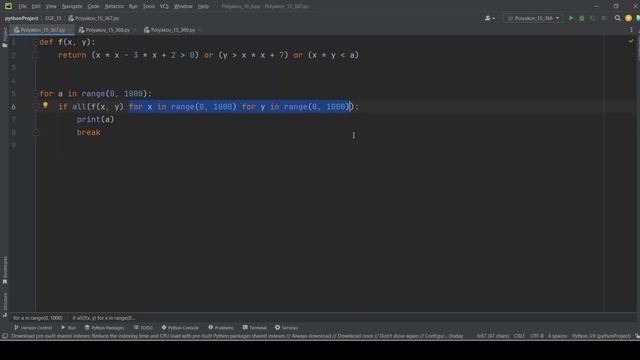Viewport: 640px width, 360px height.
Task: Click the print(a) statement on line 7
Action: point(96,120)
